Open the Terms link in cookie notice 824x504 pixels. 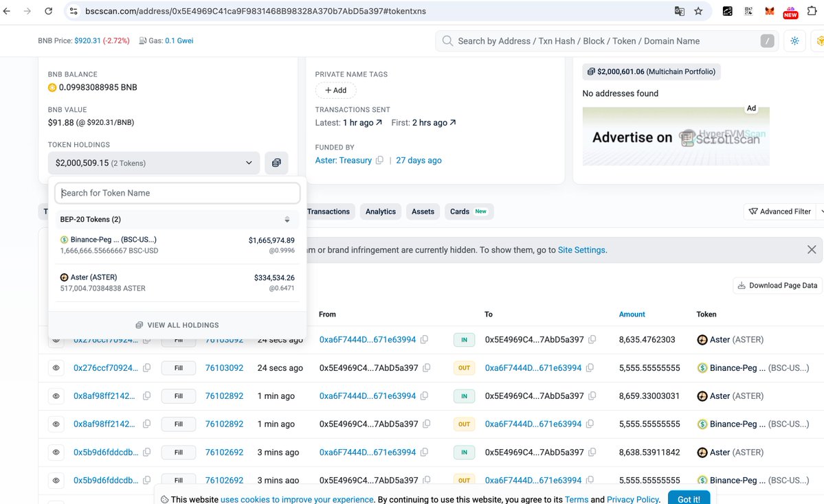click(577, 499)
